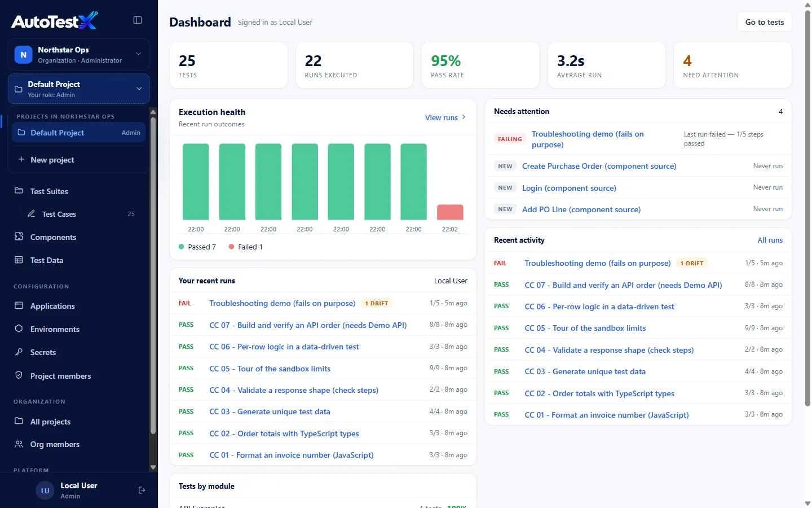Image resolution: width=812 pixels, height=508 pixels.
Task: Select Default Project in projects list
Action: (79, 133)
